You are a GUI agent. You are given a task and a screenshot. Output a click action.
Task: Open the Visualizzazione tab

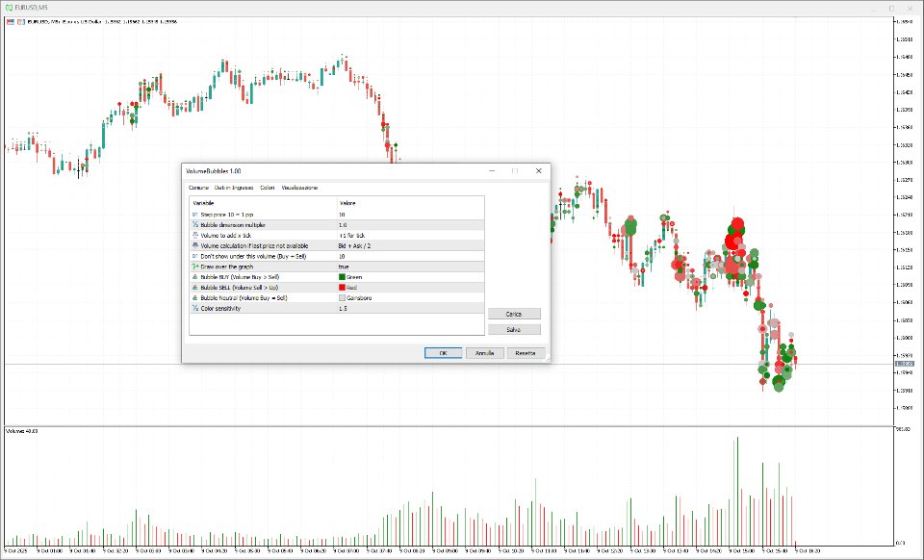(x=300, y=188)
